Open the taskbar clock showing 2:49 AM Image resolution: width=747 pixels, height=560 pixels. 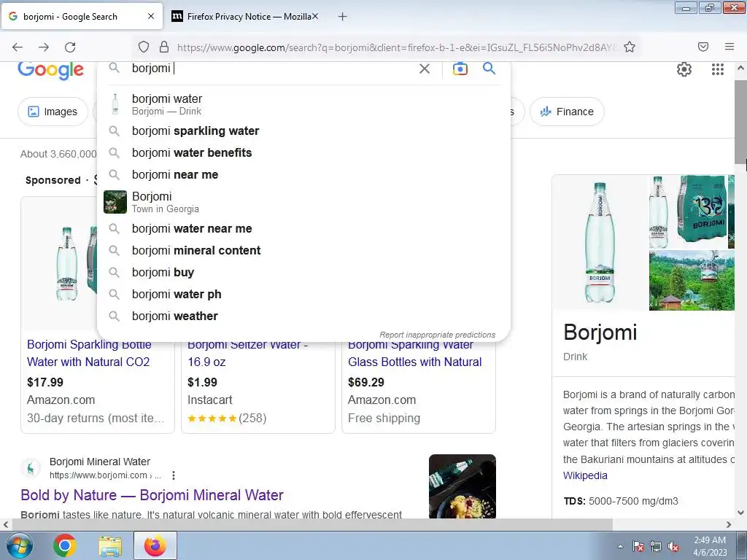tap(710, 546)
